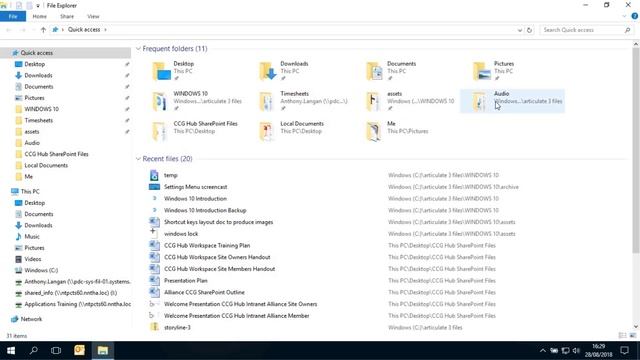Click the Help question mark icon
Image resolution: width=640 pixels, height=360 pixels.
click(x=635, y=16)
